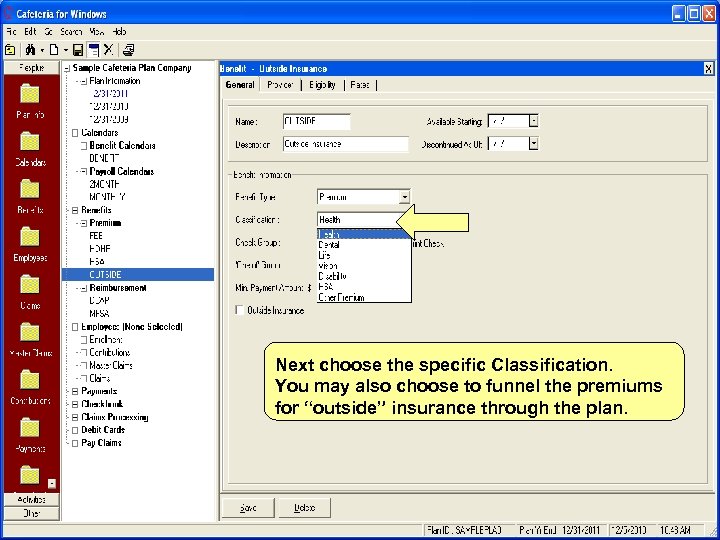This screenshot has width=720, height=540.
Task: Choose Disability from the Classification list
Action: [364, 276]
